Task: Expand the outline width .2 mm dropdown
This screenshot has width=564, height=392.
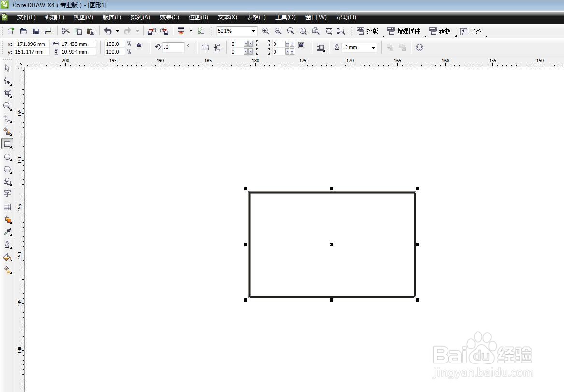Action: 373,47
